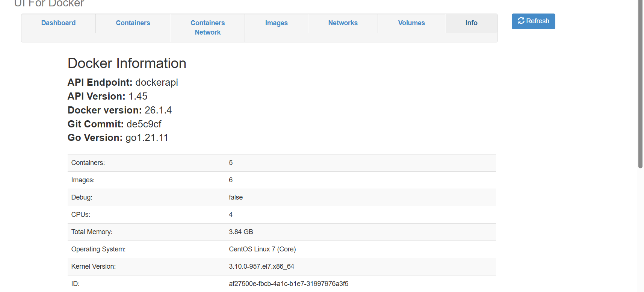The height and width of the screenshot is (292, 644).
Task: Click the Total Memory: label
Action: [92, 232]
